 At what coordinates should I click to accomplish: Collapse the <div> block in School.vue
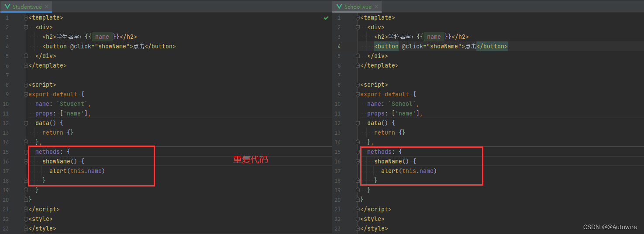(358, 27)
